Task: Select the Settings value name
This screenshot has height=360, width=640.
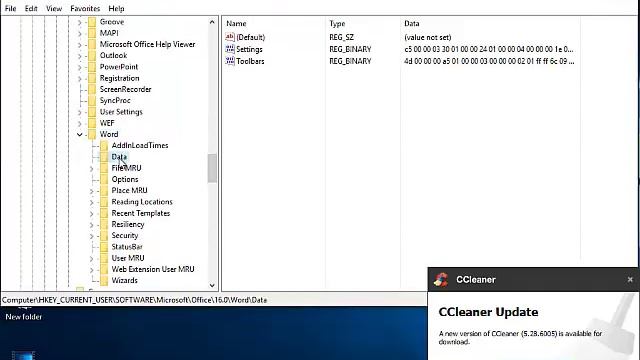Action: 249,49
